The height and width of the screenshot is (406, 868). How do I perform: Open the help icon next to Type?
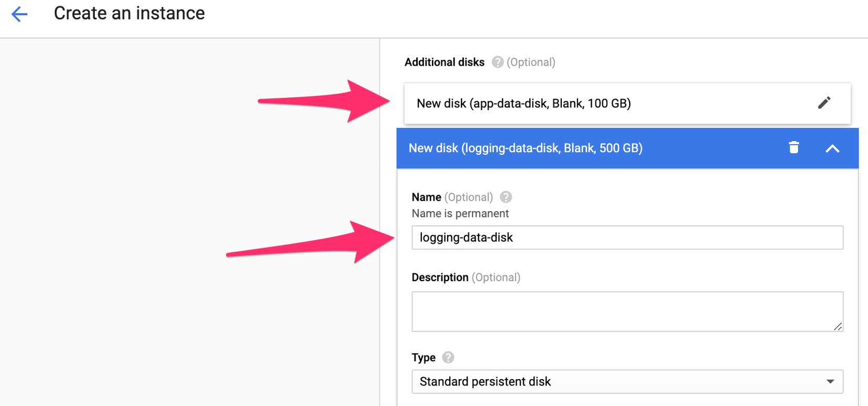pos(448,358)
